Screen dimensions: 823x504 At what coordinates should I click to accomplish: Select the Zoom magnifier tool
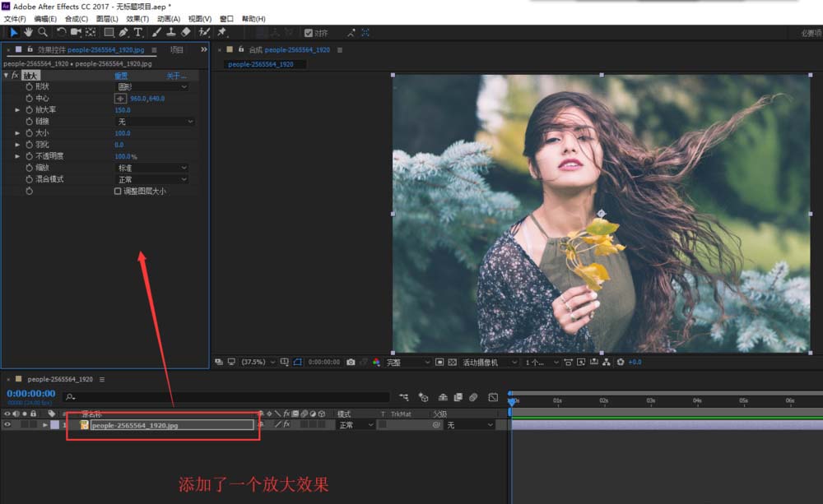point(43,32)
